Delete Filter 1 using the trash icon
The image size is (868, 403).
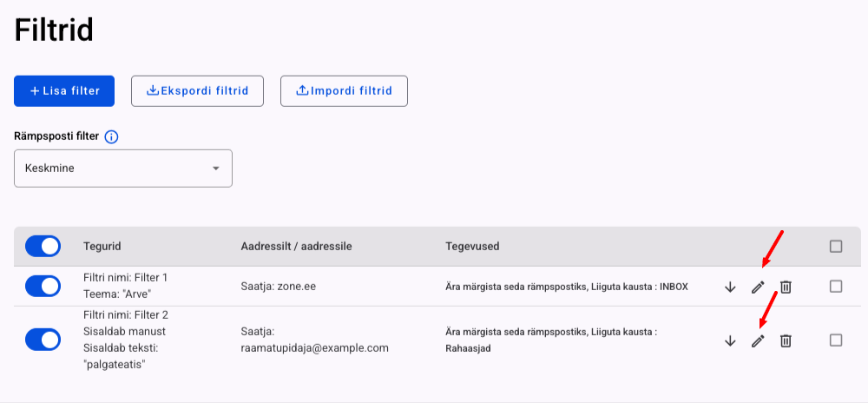pyautogui.click(x=785, y=287)
